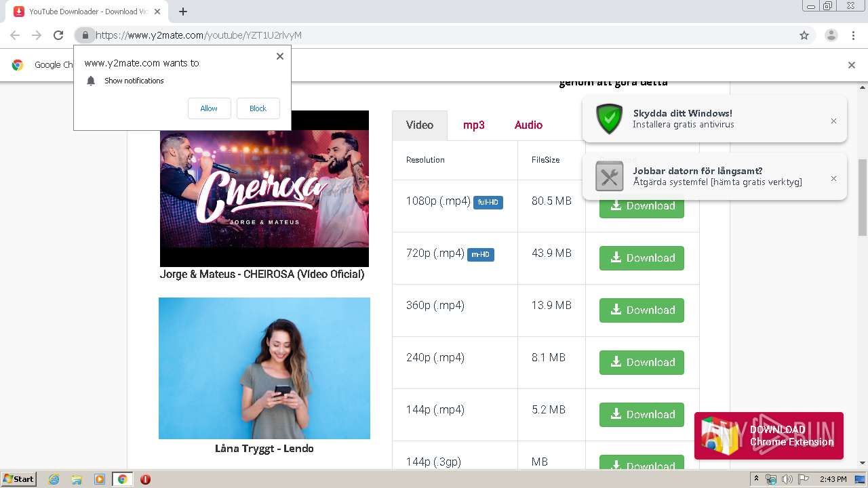Click the network tray icon
This screenshot has height=488, width=868.
click(x=771, y=479)
